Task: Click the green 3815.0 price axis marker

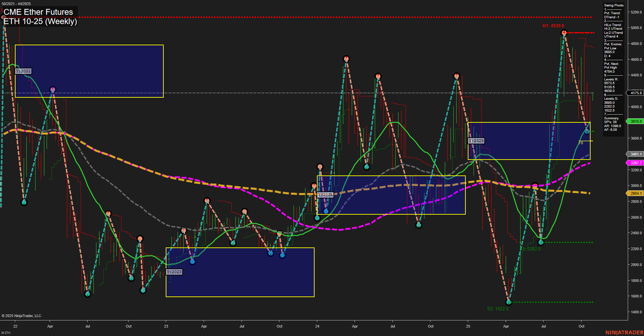Action: 635,121
